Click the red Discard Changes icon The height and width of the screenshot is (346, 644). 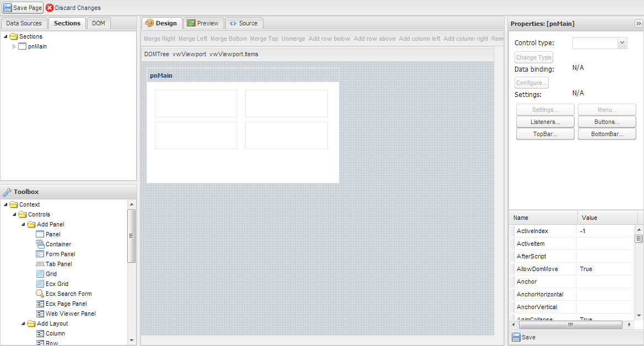coord(50,7)
